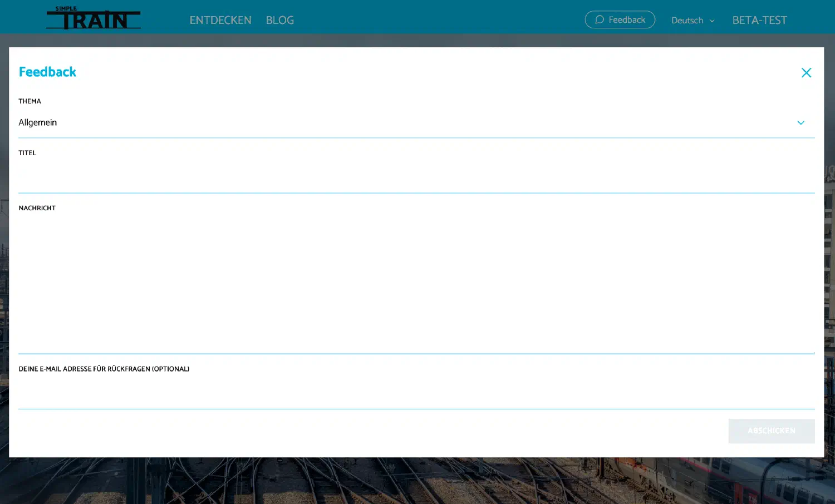Click the BETA-TEST label

click(759, 20)
